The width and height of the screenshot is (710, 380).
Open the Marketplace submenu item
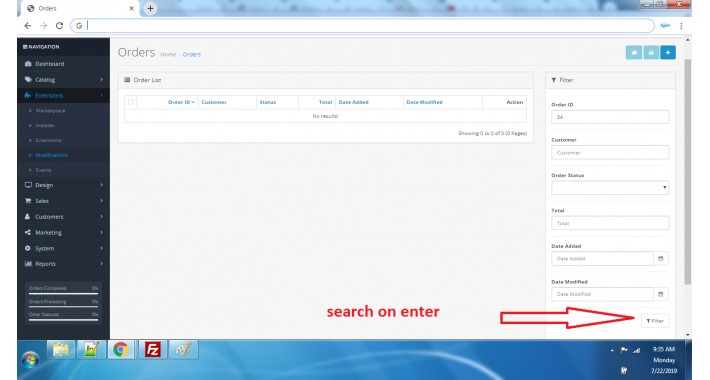point(50,111)
